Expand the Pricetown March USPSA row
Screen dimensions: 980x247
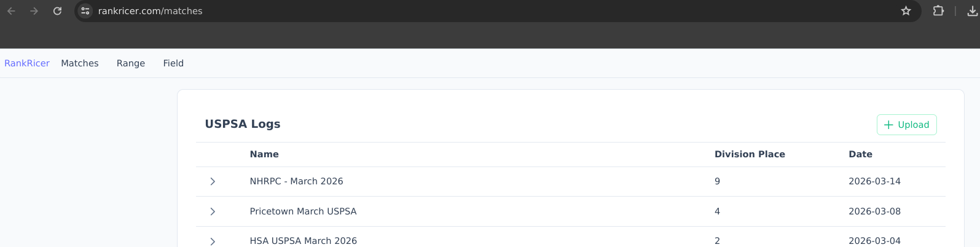(213, 211)
